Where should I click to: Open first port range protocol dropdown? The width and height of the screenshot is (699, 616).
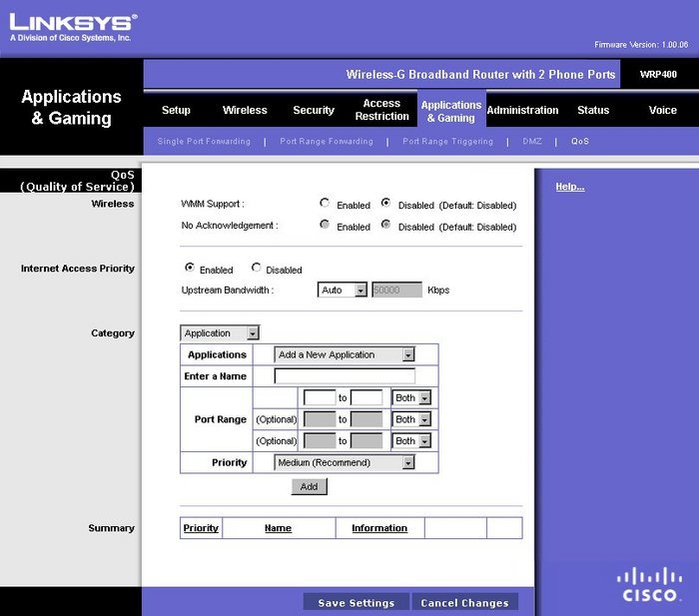pyautogui.click(x=411, y=397)
